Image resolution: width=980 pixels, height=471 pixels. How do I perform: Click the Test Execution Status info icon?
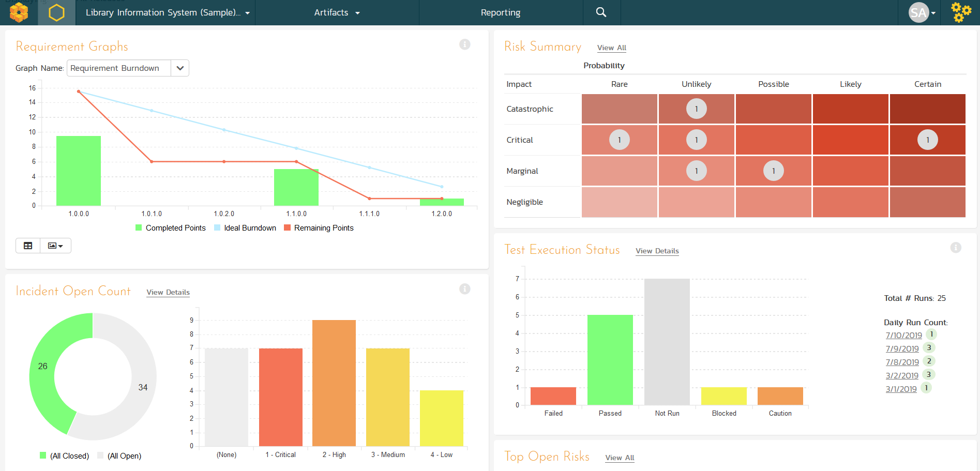pyautogui.click(x=955, y=248)
